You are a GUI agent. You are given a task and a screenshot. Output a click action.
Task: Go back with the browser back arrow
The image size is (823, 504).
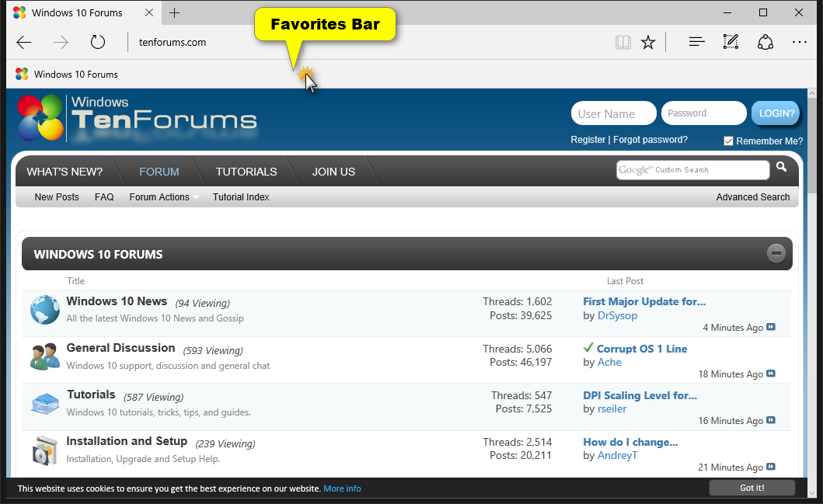24,43
